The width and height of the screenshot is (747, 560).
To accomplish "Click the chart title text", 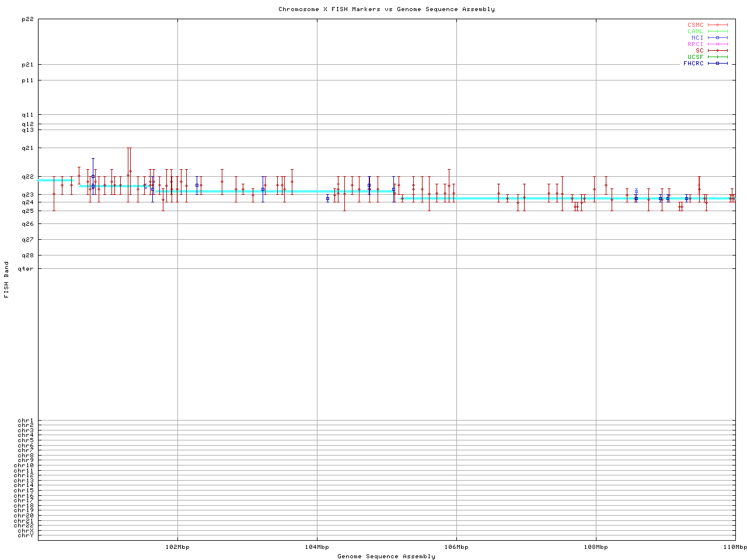I will (386, 9).
